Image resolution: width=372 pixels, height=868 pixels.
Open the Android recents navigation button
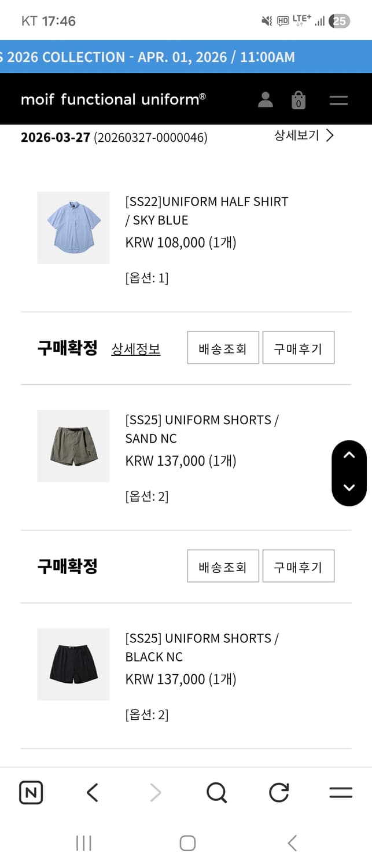[83, 843]
